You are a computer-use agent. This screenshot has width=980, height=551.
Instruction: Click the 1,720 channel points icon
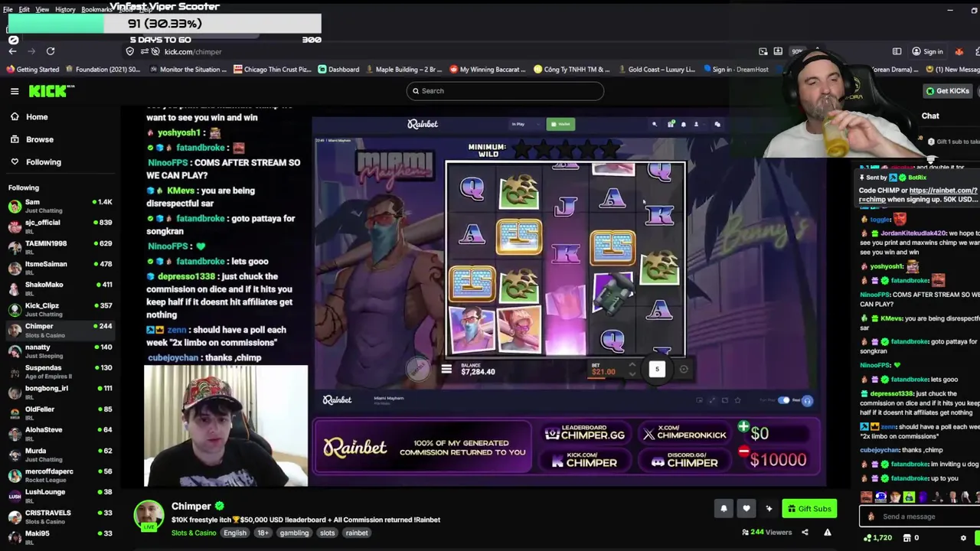tap(867, 538)
